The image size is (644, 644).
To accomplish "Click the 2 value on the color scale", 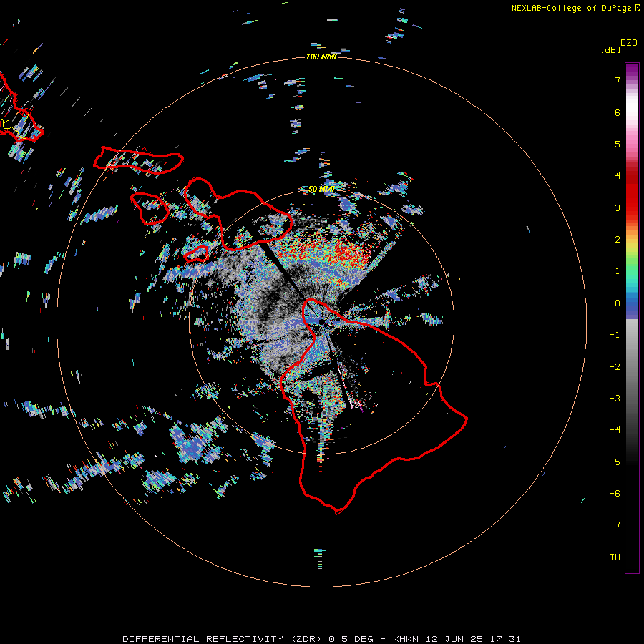I will [618, 240].
